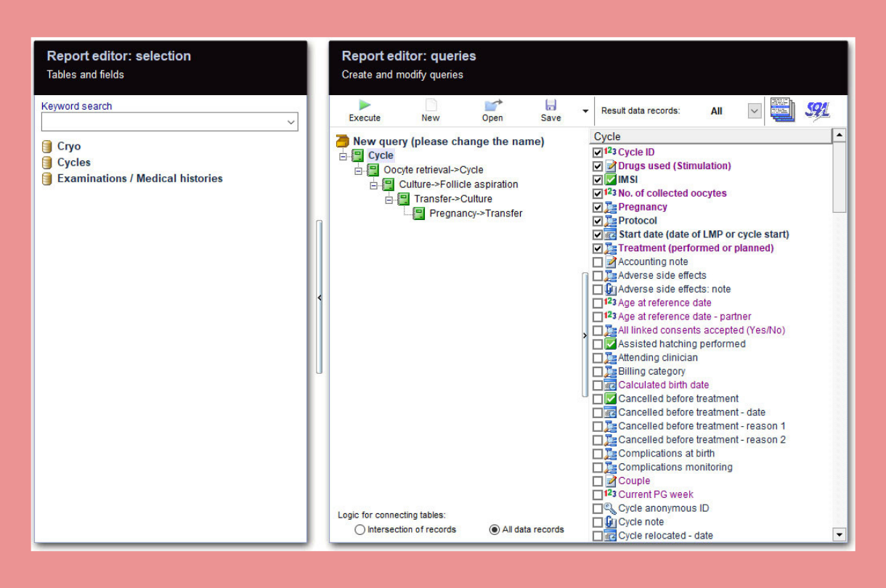Click the note icon beside Drugs used (Stimulation)

(x=610, y=166)
